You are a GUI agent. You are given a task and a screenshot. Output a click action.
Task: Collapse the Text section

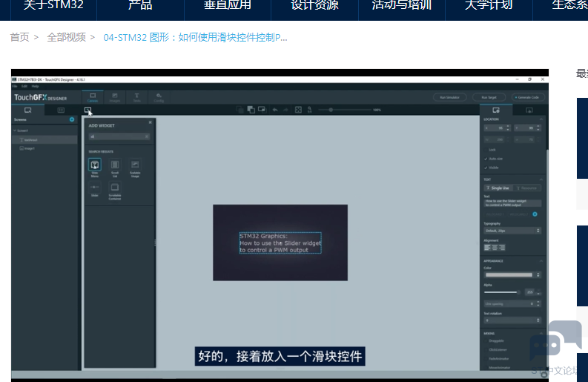(541, 180)
